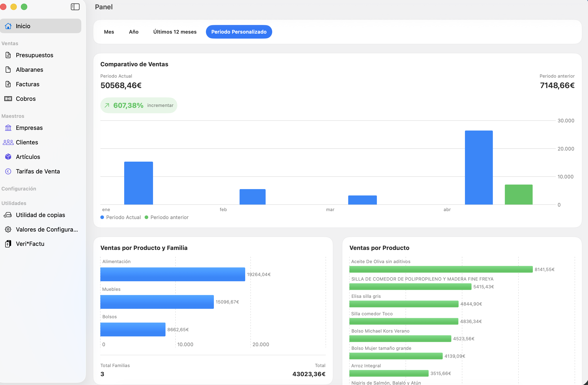Click the Artículos cube icon
The image size is (588, 385).
(8, 157)
